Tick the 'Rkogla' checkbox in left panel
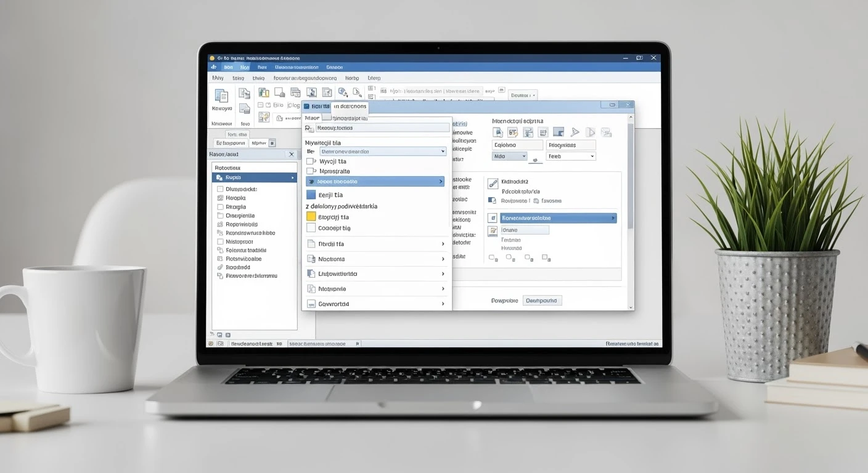The width and height of the screenshot is (868, 473). point(220,207)
